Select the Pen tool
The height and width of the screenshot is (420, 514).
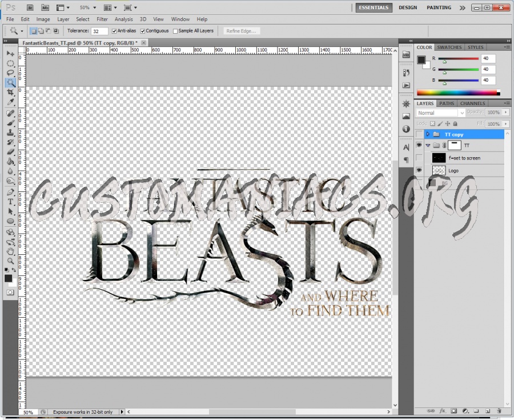point(10,192)
